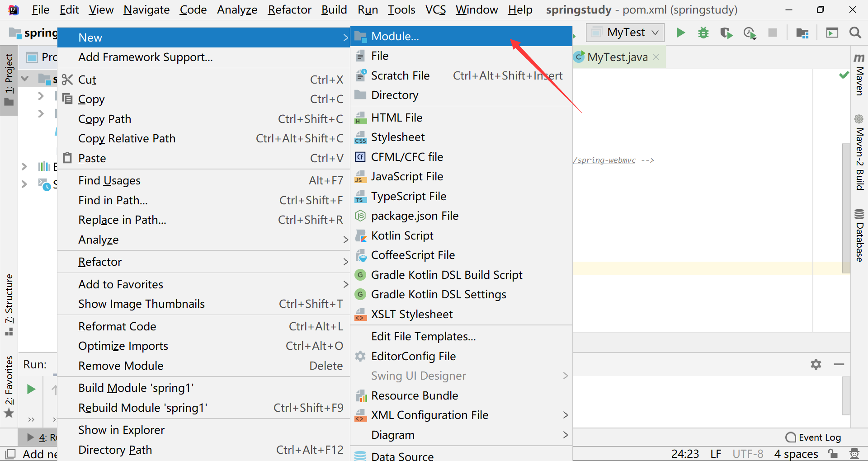Expand the External Libraries tree node

[24, 167]
